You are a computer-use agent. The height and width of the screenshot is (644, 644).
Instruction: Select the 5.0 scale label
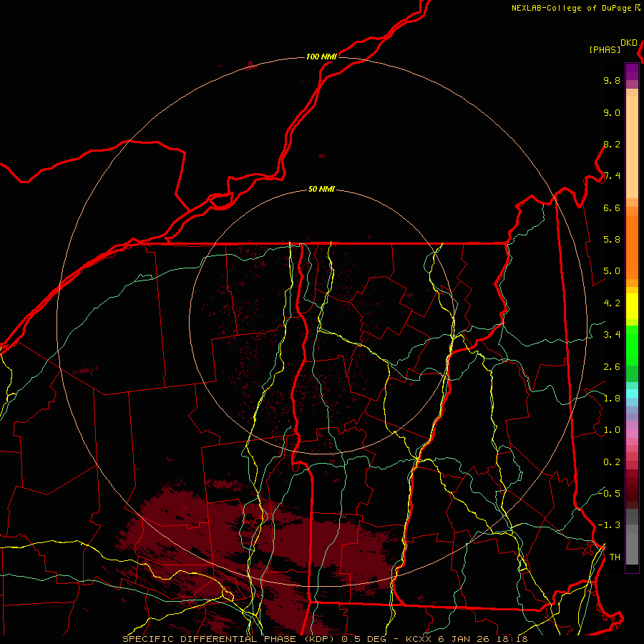coord(612,271)
